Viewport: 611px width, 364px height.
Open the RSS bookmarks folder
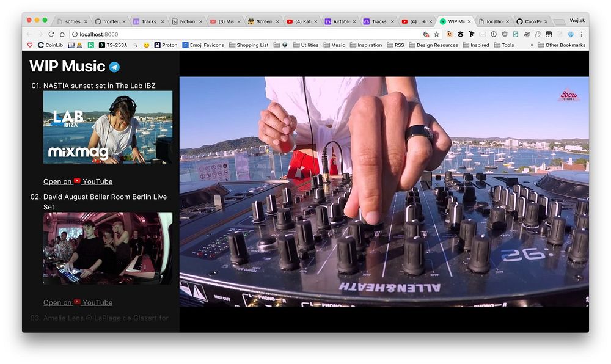point(395,45)
